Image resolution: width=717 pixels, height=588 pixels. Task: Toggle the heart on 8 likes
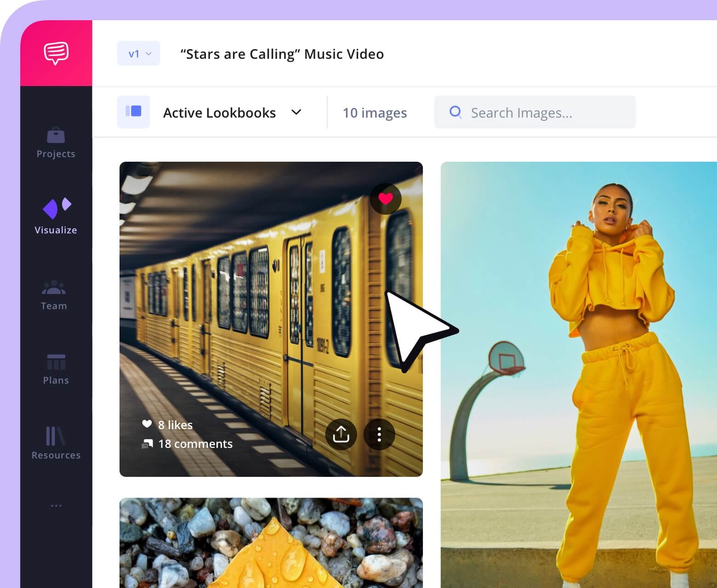(147, 424)
